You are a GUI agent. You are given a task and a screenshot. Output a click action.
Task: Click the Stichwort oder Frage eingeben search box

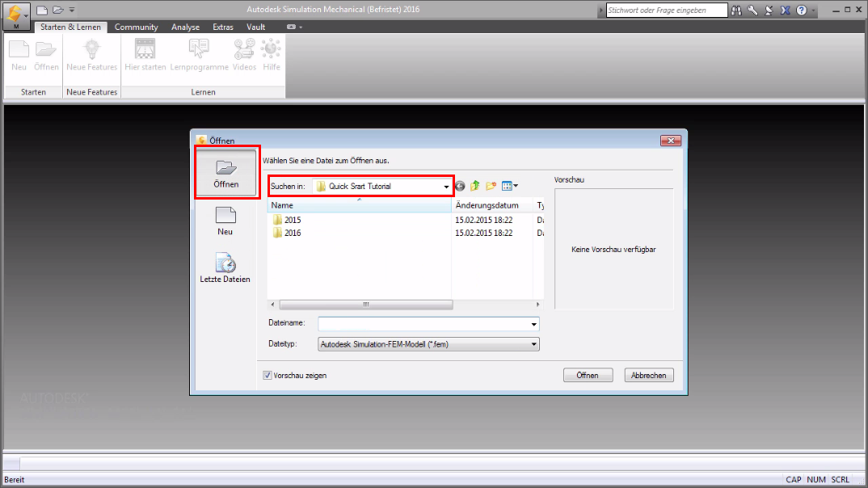click(667, 10)
